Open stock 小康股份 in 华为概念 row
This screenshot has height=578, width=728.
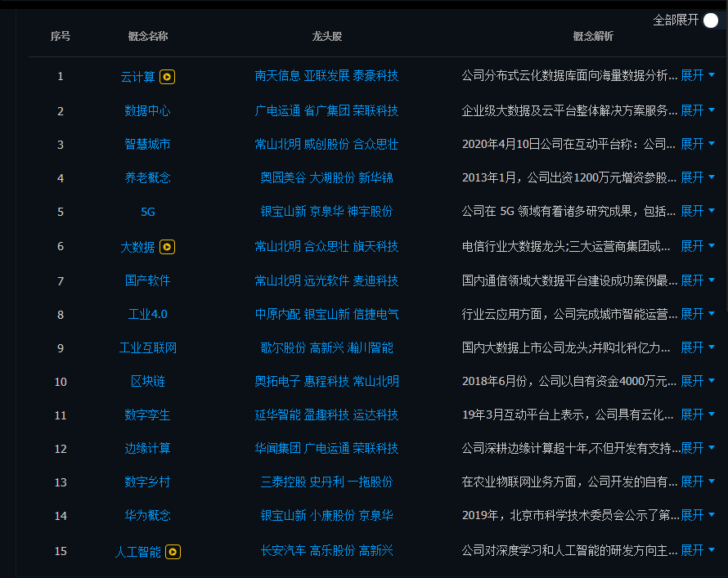[x=332, y=515]
